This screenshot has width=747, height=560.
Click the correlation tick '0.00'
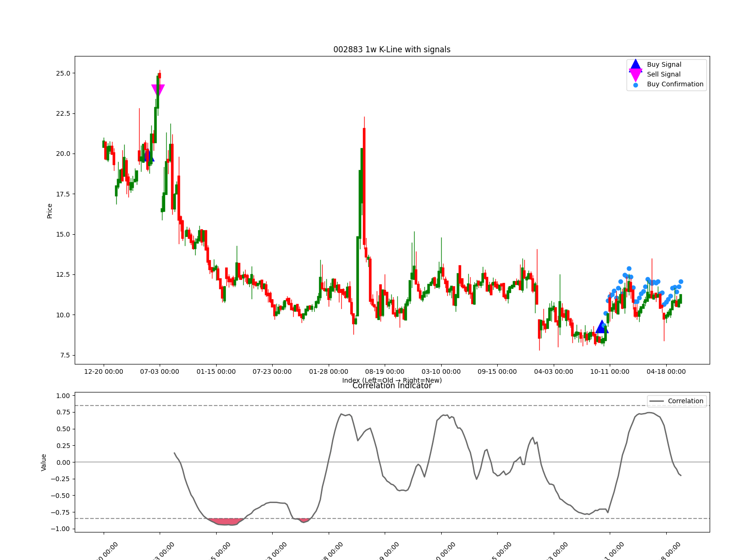coord(63,462)
